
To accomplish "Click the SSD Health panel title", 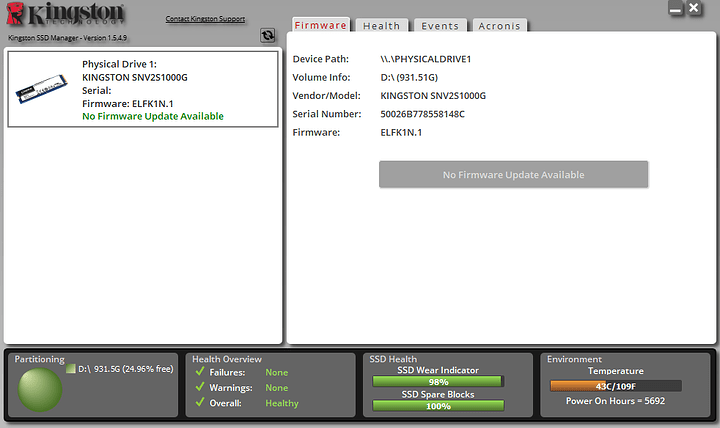I will coord(393,359).
